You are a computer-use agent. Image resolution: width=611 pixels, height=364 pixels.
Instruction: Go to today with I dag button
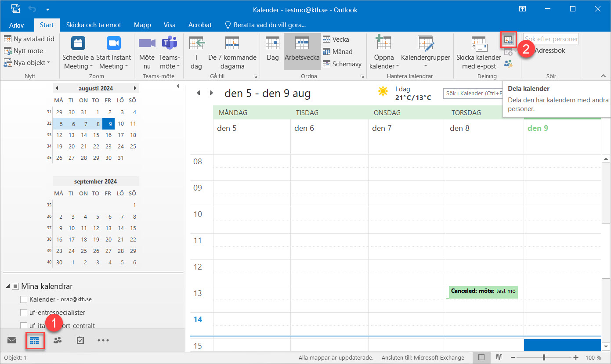[196, 53]
